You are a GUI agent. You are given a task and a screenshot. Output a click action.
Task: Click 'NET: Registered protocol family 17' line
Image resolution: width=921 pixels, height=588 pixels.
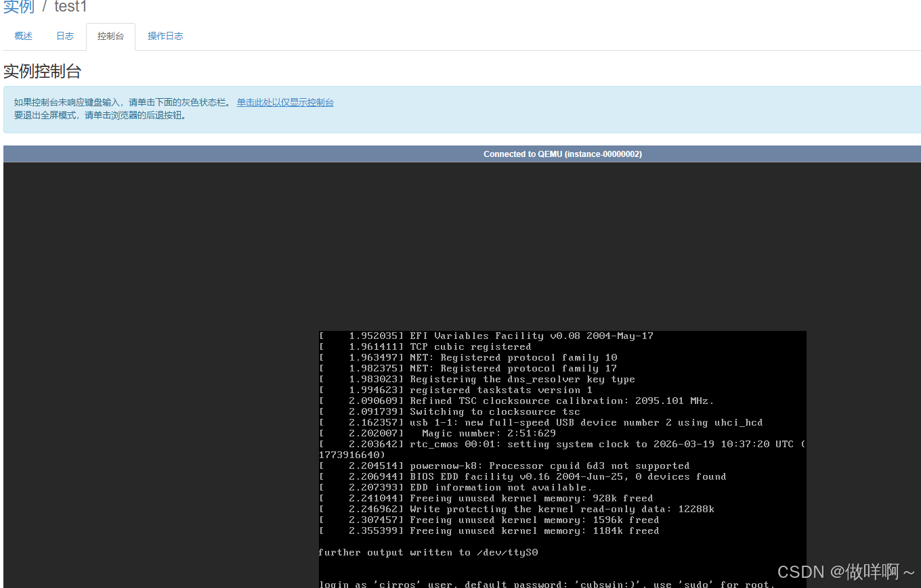coord(468,369)
